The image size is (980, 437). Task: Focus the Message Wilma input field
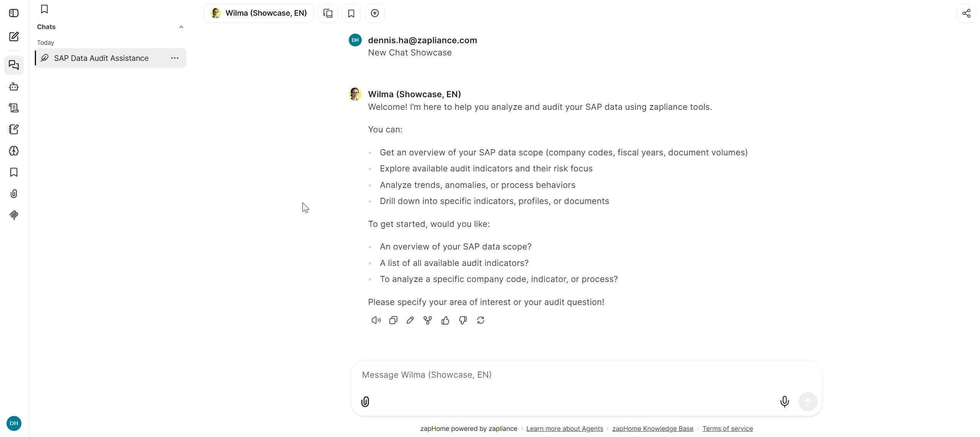(x=586, y=375)
